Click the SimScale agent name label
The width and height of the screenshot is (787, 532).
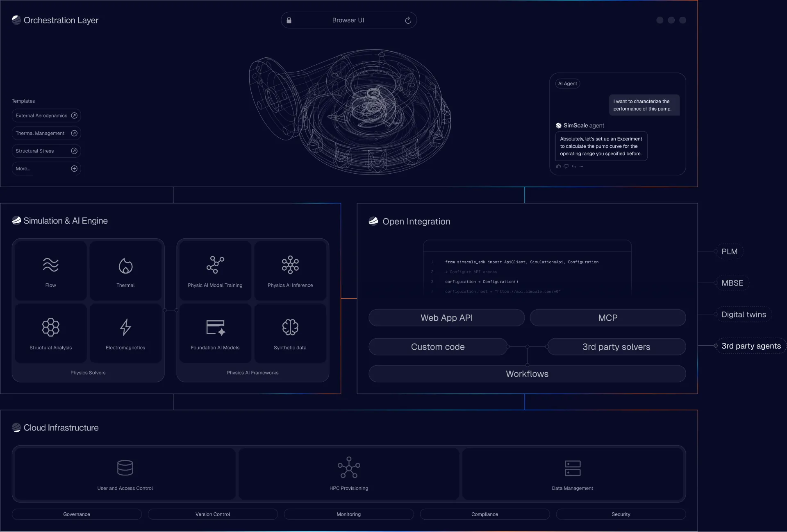click(x=584, y=126)
